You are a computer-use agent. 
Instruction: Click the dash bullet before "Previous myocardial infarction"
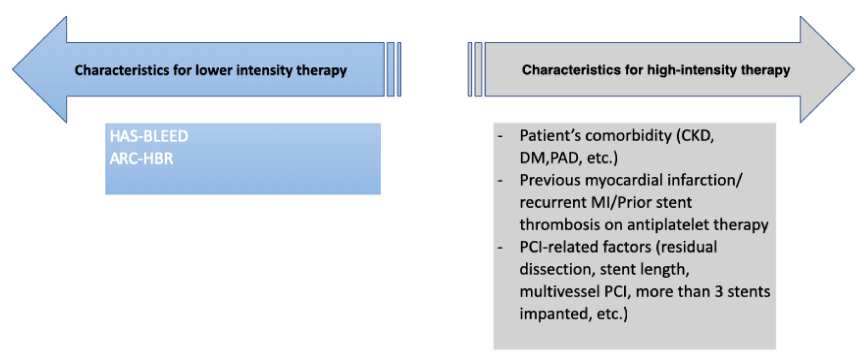click(500, 181)
